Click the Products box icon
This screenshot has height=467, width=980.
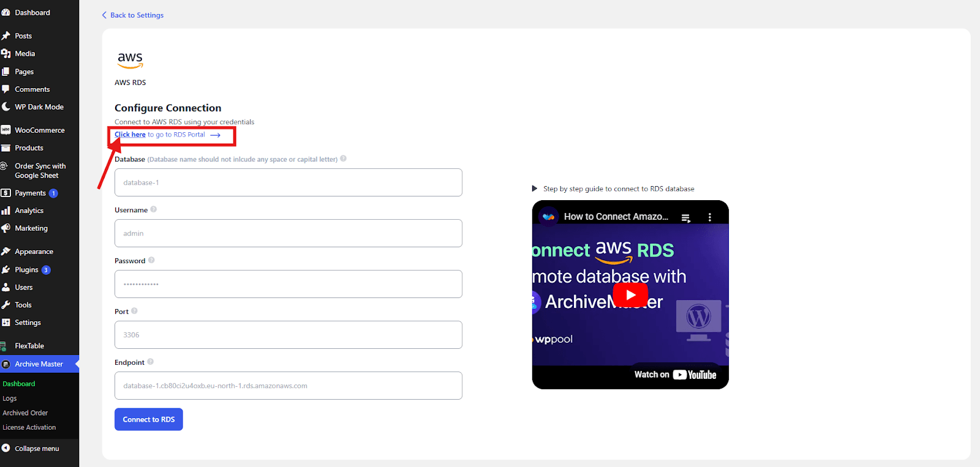point(6,148)
